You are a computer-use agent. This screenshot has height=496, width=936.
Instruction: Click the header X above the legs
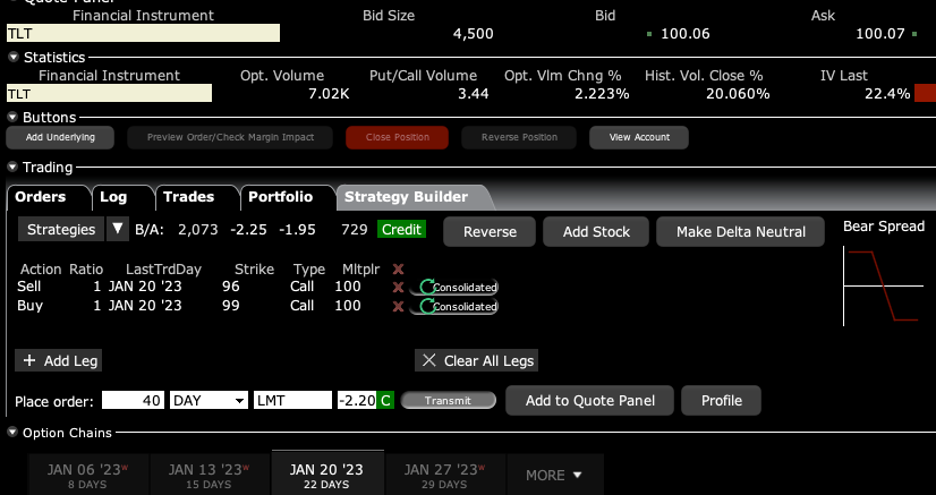pos(398,269)
